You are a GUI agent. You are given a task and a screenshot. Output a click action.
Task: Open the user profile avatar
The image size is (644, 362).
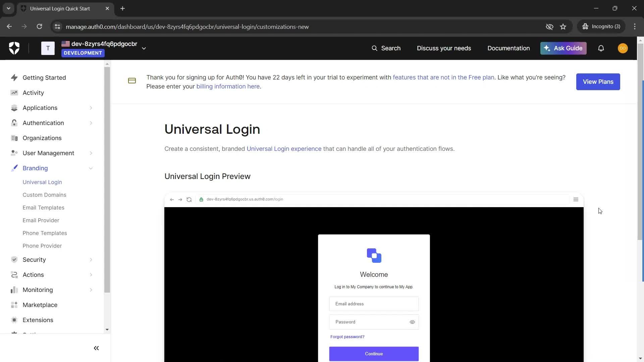[x=623, y=48]
